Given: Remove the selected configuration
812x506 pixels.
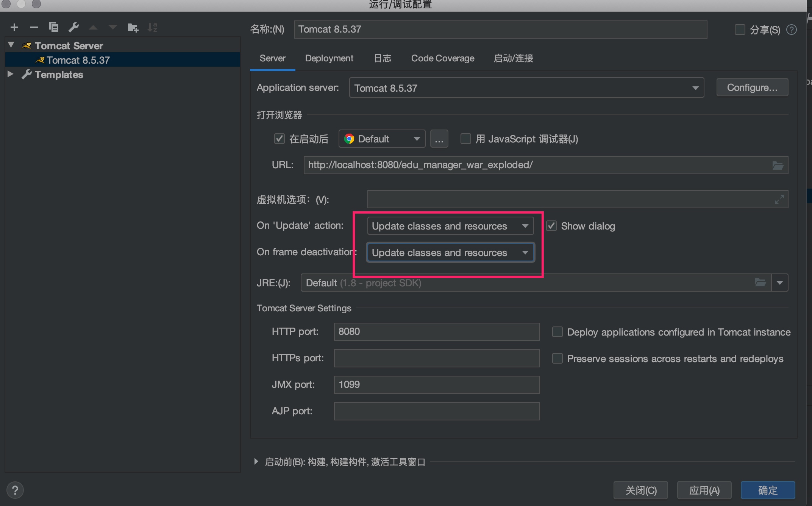Looking at the screenshot, I should click(x=34, y=27).
